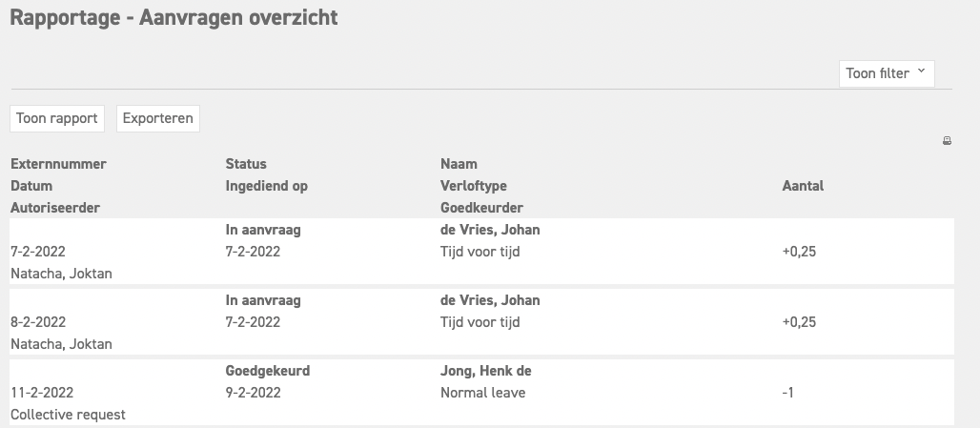Image resolution: width=980 pixels, height=428 pixels.
Task: Click the Externnummer column header
Action: pyautogui.click(x=58, y=164)
